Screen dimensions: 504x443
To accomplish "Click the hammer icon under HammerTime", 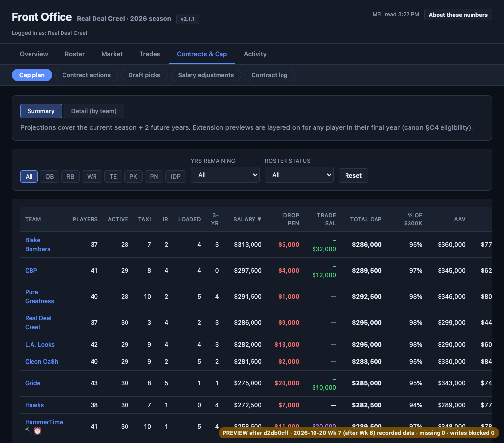I will (28, 431).
